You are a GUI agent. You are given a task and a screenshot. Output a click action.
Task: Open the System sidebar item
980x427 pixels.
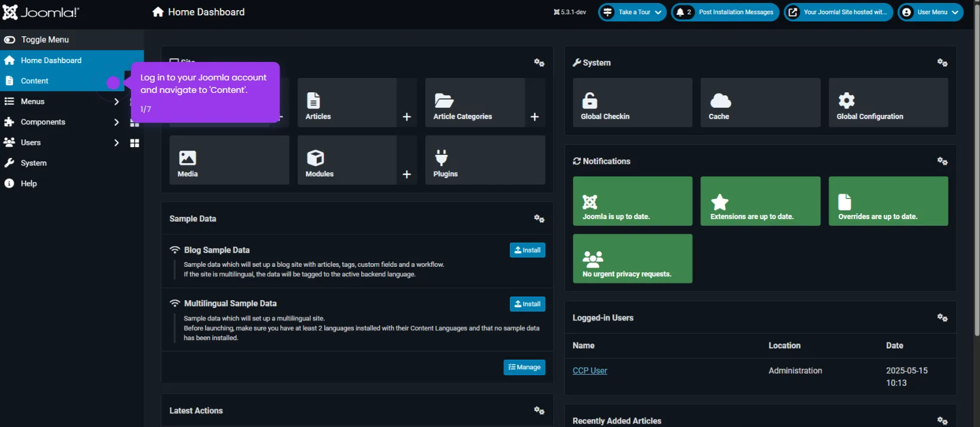coord(33,163)
